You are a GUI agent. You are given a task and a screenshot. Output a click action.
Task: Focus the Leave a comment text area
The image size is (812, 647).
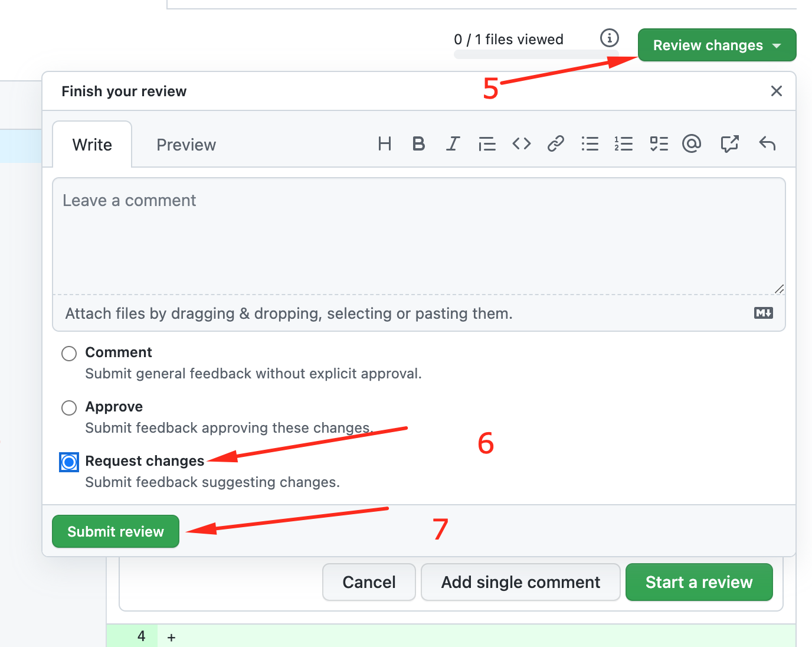[419, 236]
